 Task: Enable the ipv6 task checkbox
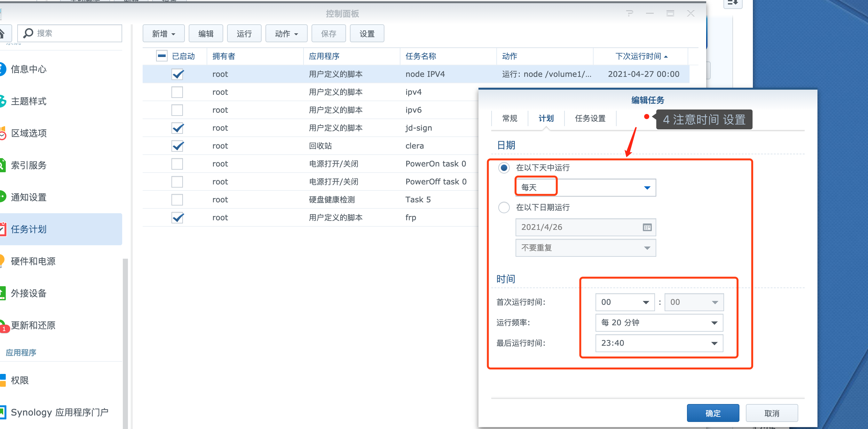[177, 110]
